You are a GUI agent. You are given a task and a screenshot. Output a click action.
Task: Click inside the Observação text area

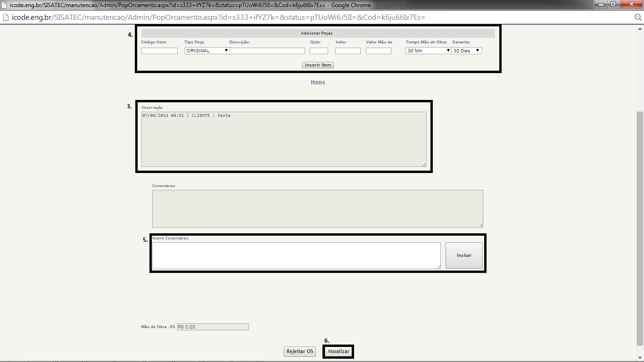[x=284, y=139]
